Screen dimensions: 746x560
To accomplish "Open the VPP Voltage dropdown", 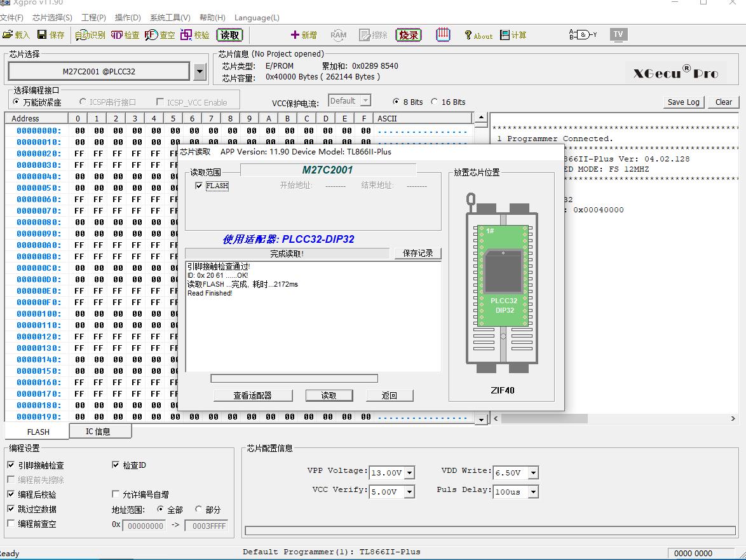I will click(x=410, y=473).
